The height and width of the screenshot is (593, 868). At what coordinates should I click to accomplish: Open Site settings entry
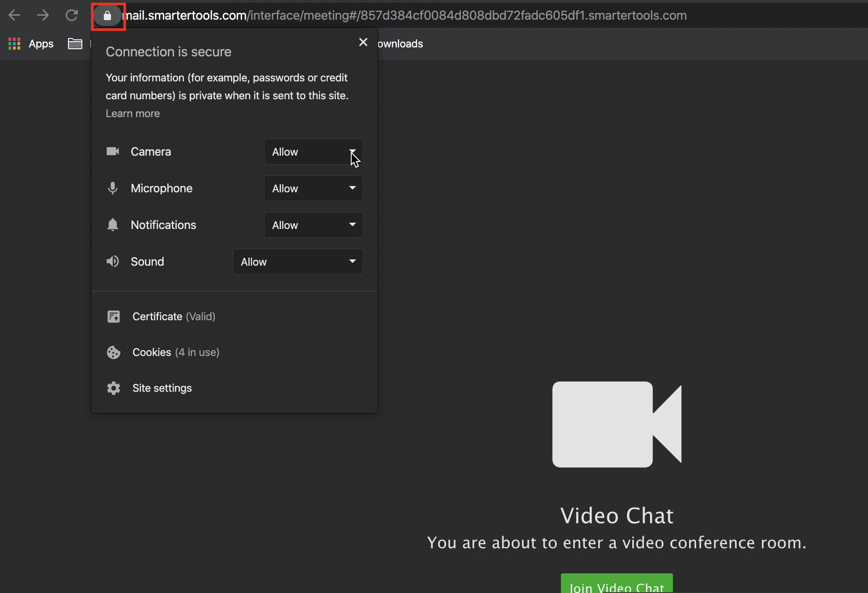162,388
